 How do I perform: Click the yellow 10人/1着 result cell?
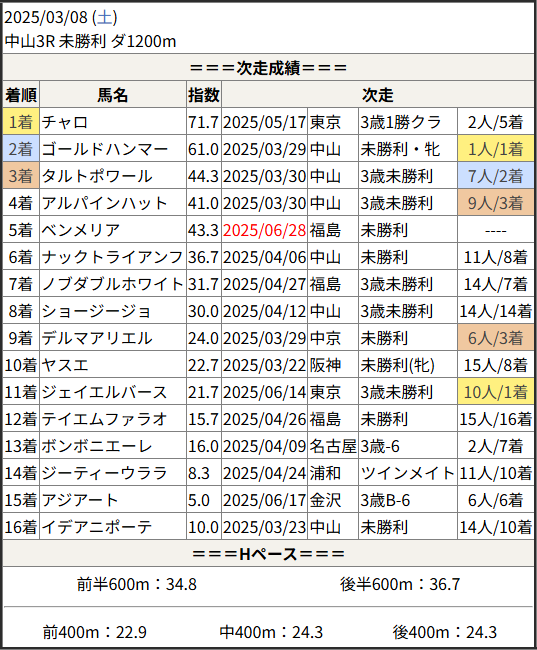point(496,392)
